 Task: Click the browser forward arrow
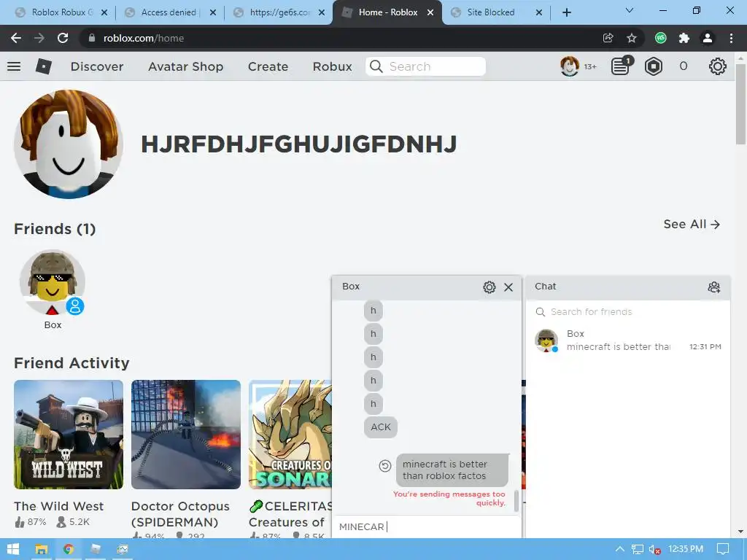click(39, 38)
